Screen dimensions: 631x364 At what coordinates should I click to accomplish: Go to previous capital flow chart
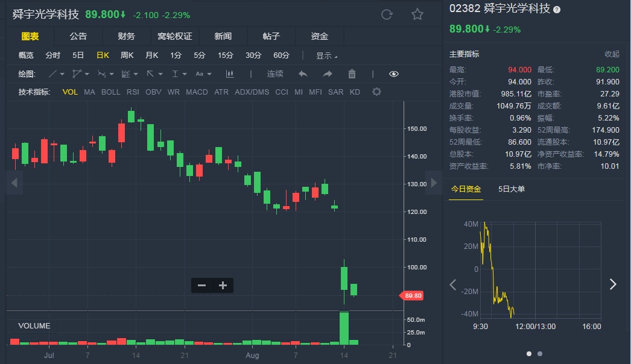point(452,285)
